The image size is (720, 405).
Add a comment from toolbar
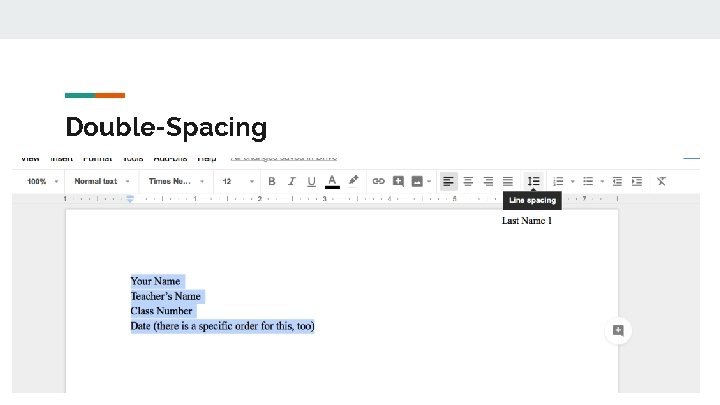pos(398,181)
